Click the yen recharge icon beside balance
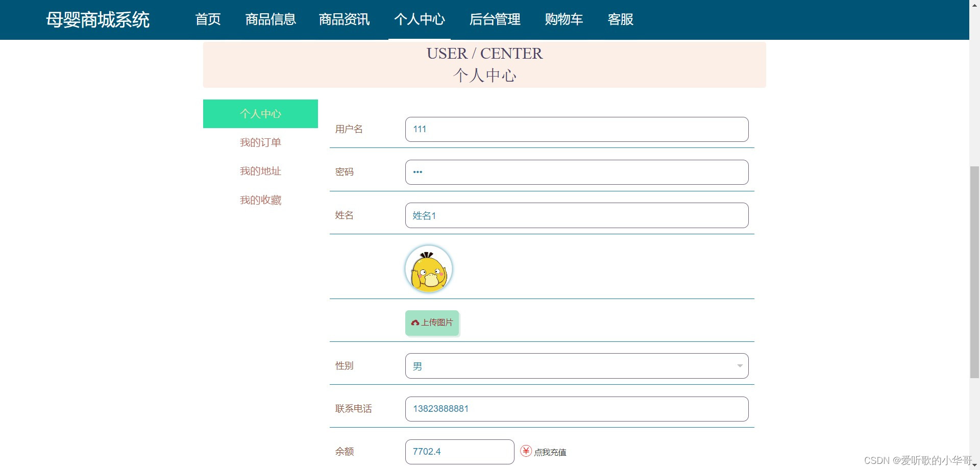This screenshot has width=980, height=470. [526, 451]
